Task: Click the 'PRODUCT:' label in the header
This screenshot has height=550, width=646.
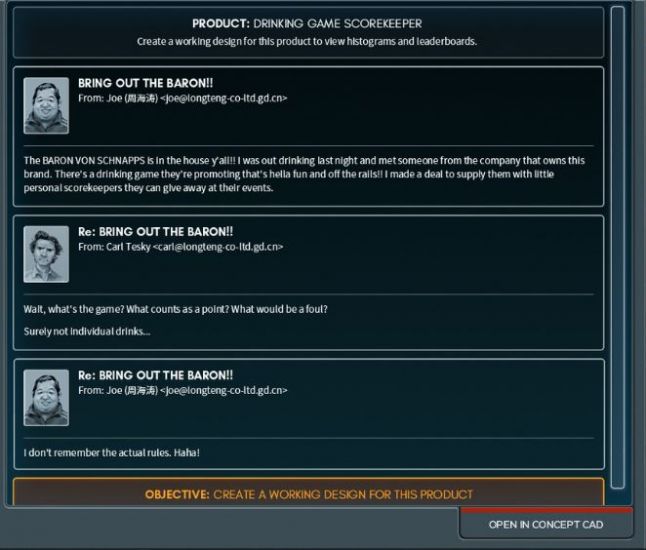Action: click(x=221, y=23)
